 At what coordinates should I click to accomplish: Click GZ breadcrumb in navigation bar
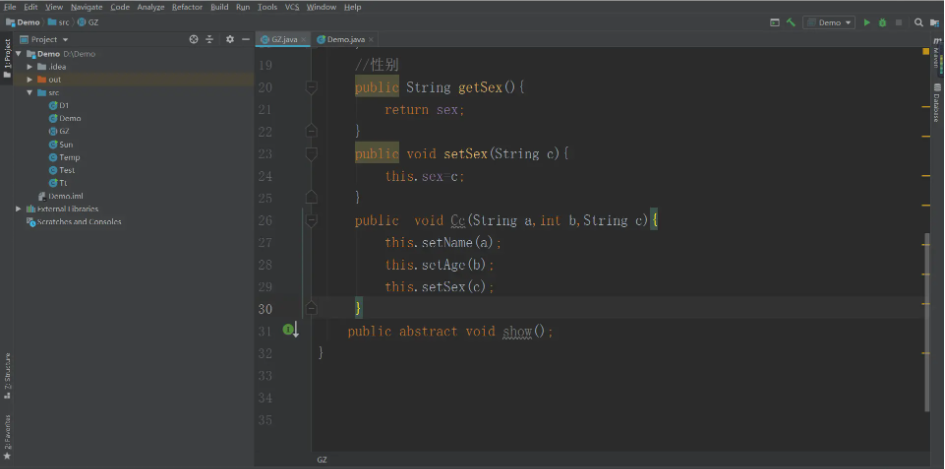[88, 22]
